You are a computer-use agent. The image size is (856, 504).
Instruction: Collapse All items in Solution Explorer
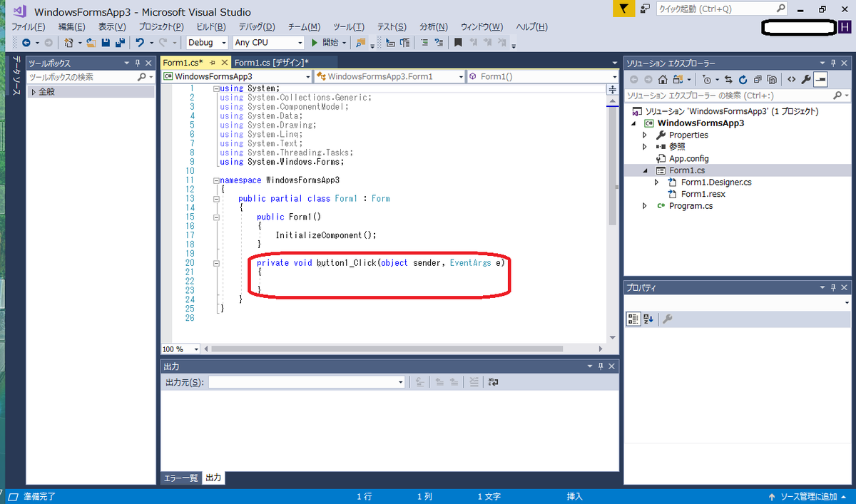757,79
